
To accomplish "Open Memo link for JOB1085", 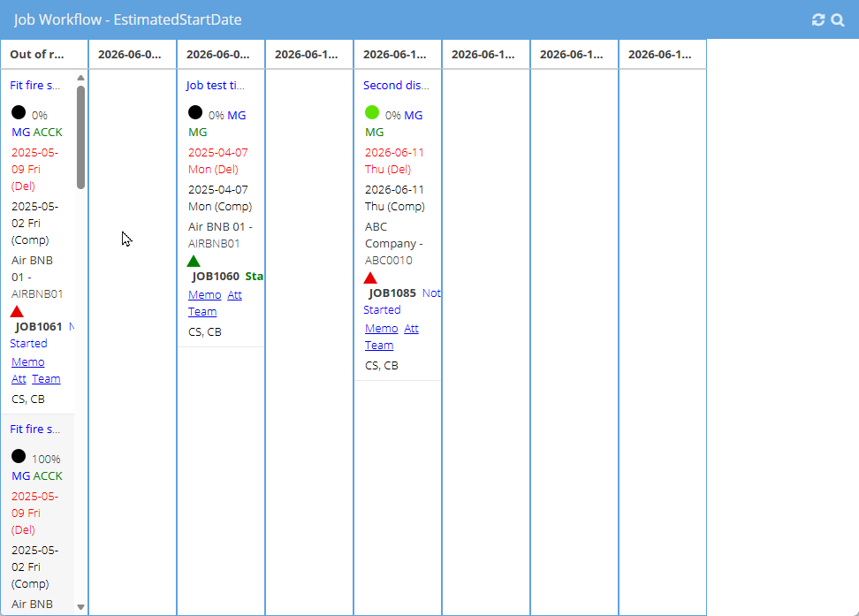I will coord(382,329).
